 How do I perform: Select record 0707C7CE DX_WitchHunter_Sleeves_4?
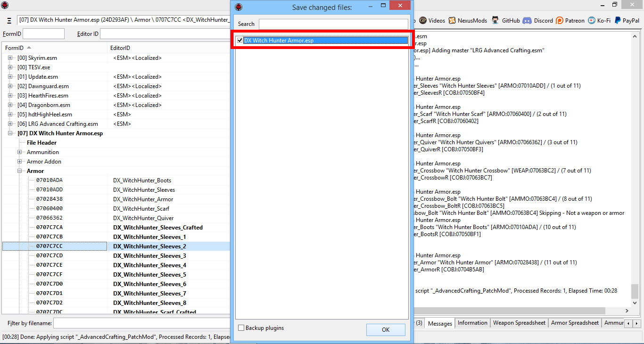click(x=116, y=265)
